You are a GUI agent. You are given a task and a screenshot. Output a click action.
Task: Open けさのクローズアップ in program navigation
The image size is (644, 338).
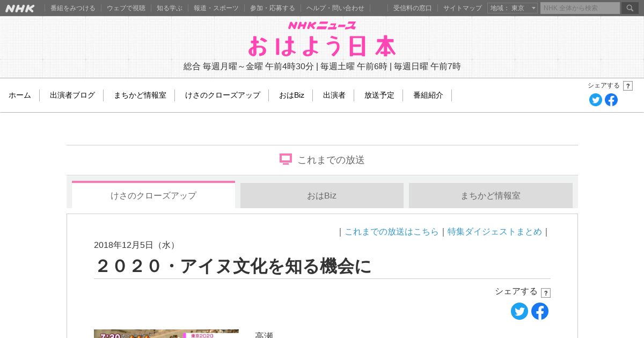click(x=223, y=95)
